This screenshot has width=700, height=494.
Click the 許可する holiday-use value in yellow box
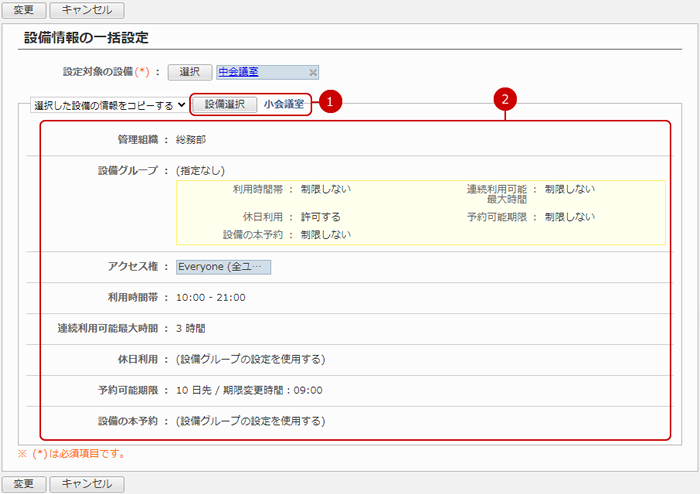click(320, 216)
